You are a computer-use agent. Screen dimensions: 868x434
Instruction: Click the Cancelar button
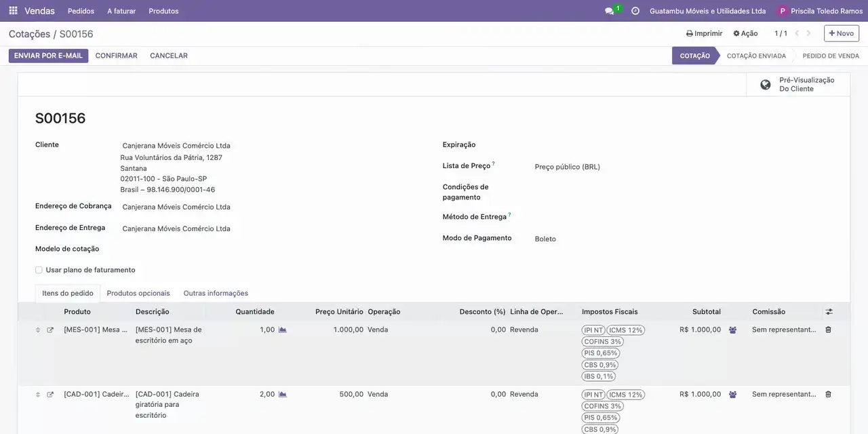pos(169,56)
